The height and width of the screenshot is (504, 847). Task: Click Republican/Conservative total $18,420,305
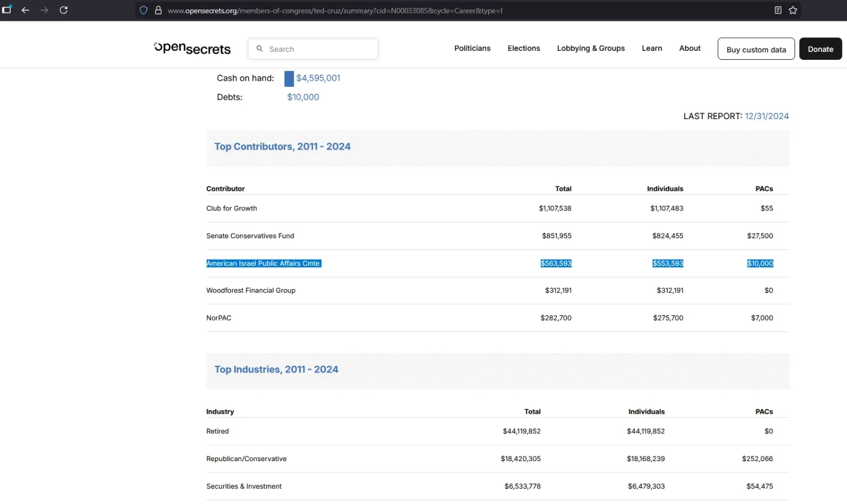click(521, 459)
